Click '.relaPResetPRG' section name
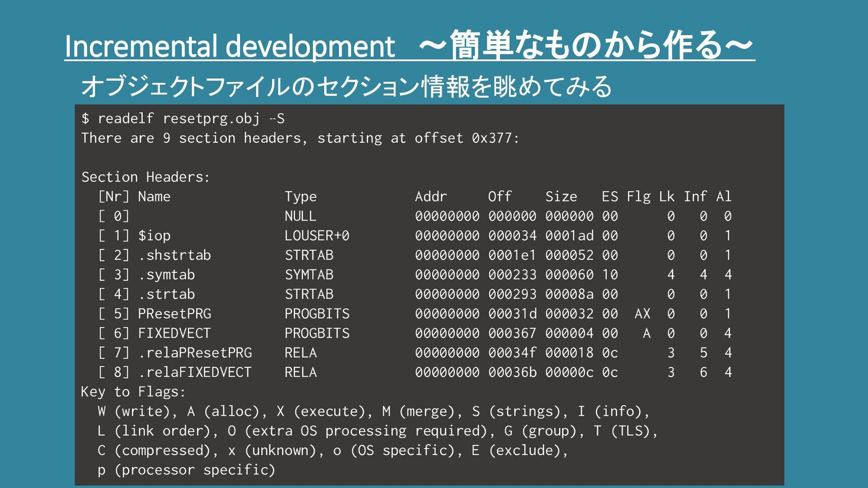 [x=195, y=353]
